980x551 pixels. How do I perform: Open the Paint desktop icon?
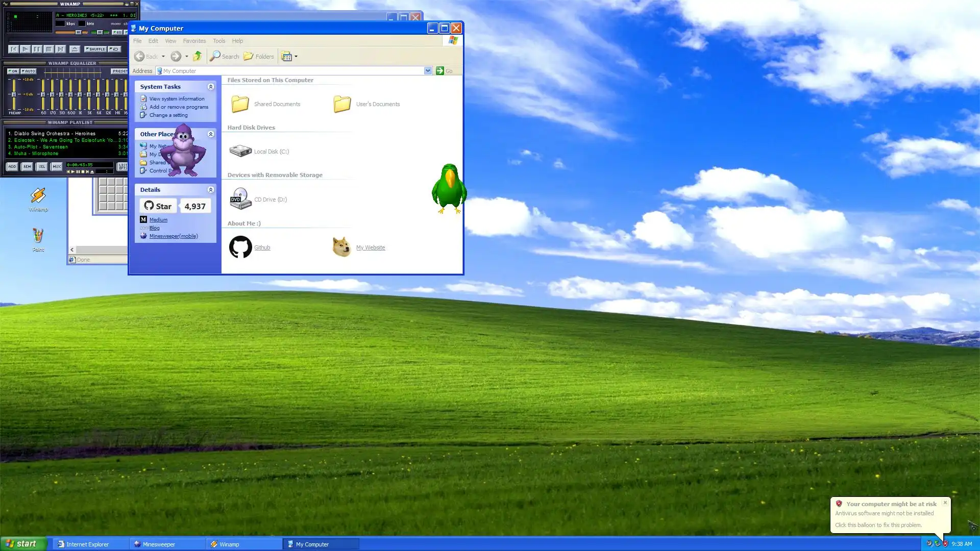[x=38, y=236]
